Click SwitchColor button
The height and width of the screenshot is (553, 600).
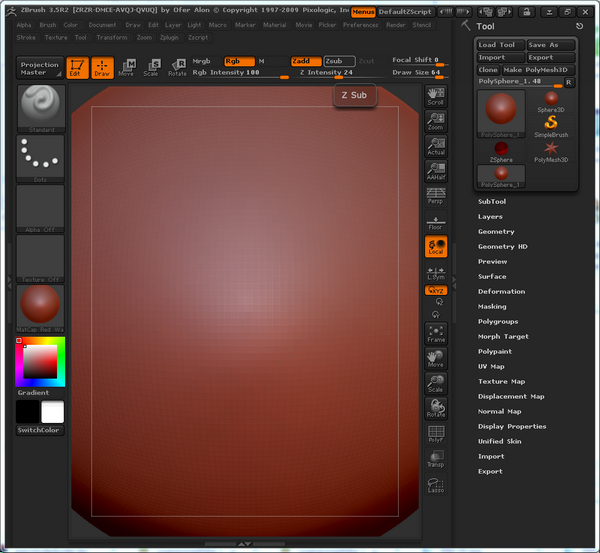(x=40, y=430)
